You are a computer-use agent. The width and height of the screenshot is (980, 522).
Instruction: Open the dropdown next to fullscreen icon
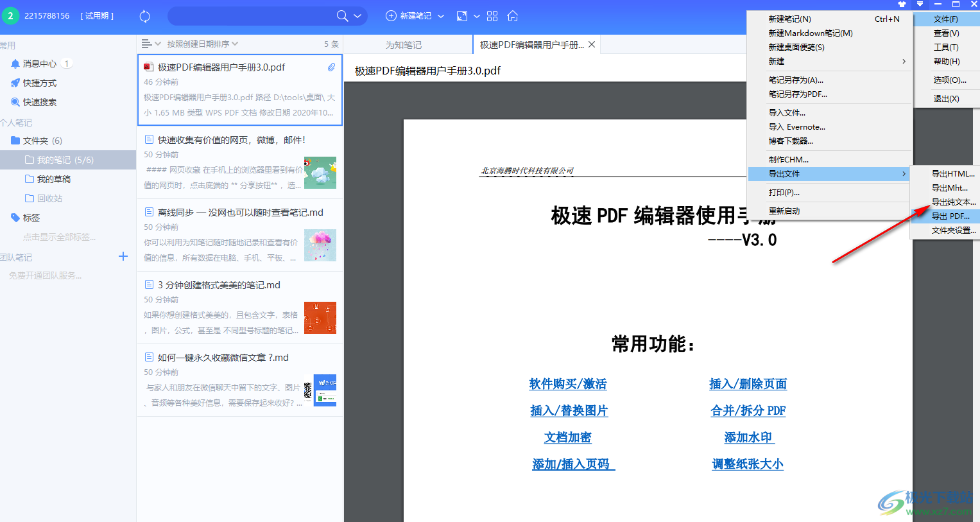coord(477,16)
